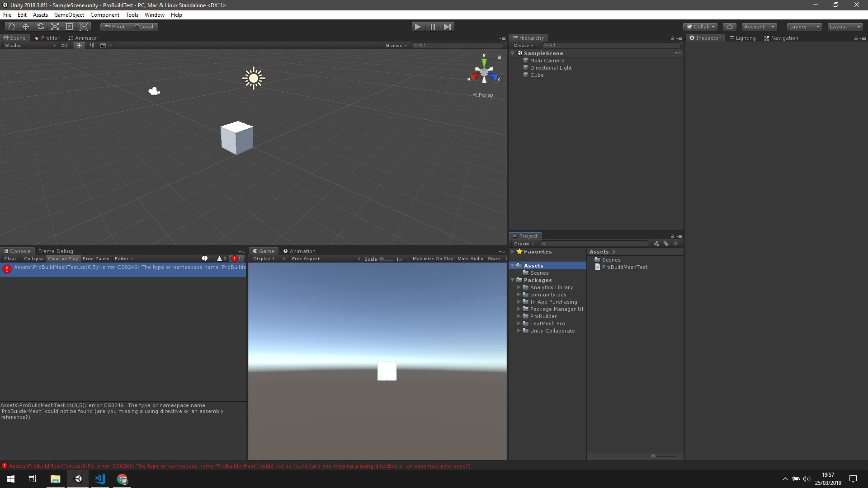This screenshot has height=488, width=868.
Task: Select the Rect transform tool
Action: point(69,26)
